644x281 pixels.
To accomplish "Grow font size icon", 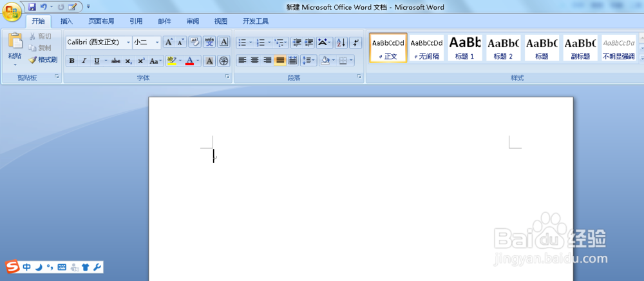I will (169, 42).
